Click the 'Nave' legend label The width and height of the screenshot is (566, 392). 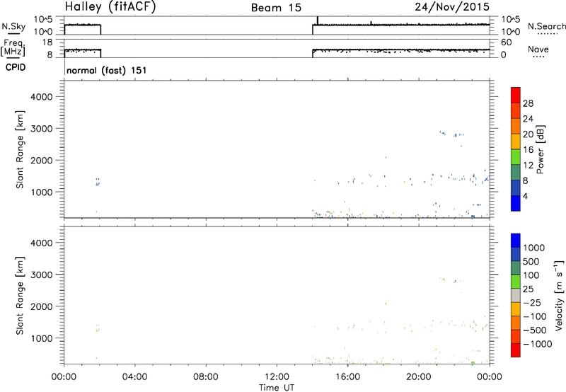(538, 49)
